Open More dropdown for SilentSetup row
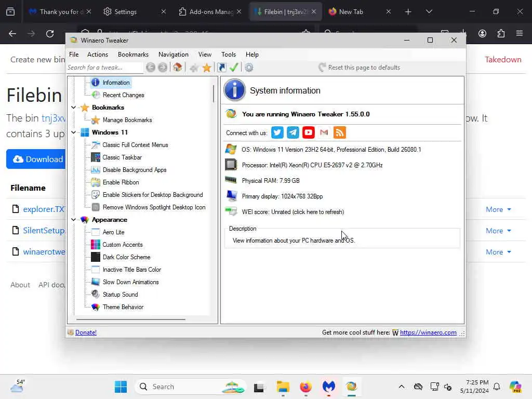 pyautogui.click(x=498, y=231)
